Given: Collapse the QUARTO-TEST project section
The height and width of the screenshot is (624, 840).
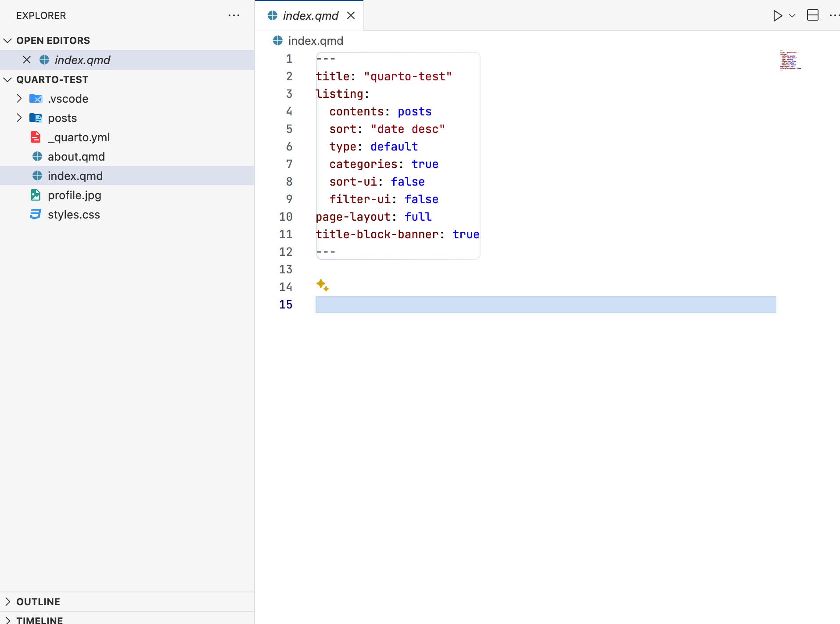Looking at the screenshot, I should tap(7, 79).
